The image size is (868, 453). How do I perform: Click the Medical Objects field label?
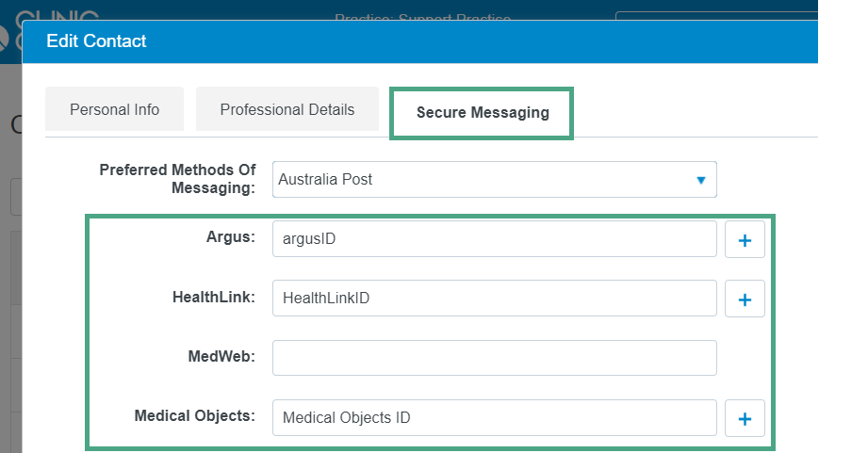195,415
